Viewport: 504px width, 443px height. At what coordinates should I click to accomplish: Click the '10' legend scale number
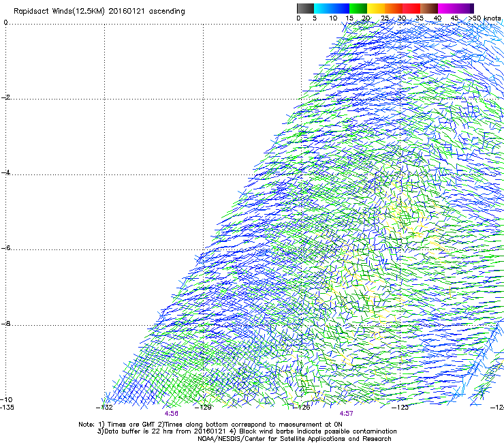(333, 18)
